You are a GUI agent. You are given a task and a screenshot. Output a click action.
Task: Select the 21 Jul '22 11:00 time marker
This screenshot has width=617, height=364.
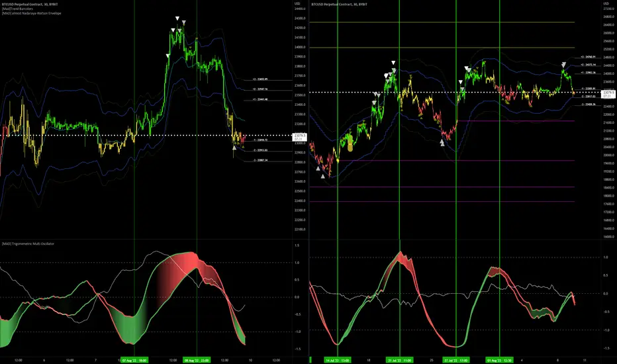[x=399, y=360]
